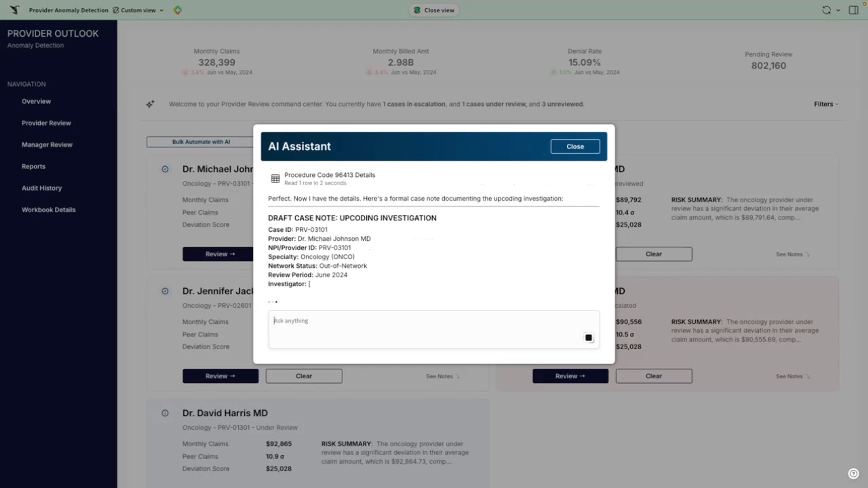The height and width of the screenshot is (488, 868).
Task: Click the Dr. David Harris MD heading
Action: (x=225, y=413)
